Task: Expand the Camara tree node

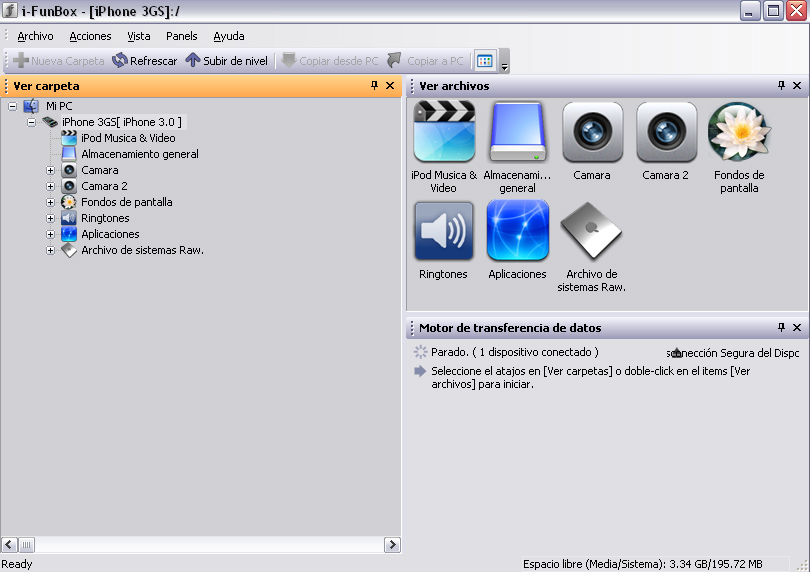Action: [51, 170]
